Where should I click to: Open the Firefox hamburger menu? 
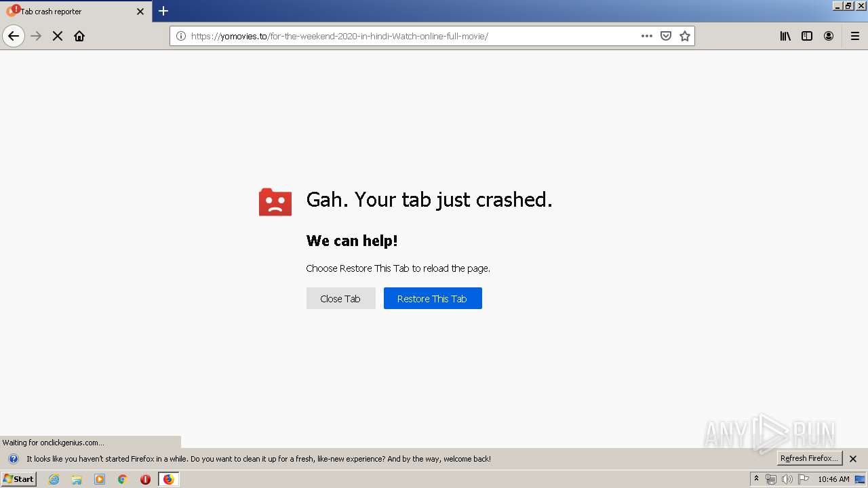[855, 36]
